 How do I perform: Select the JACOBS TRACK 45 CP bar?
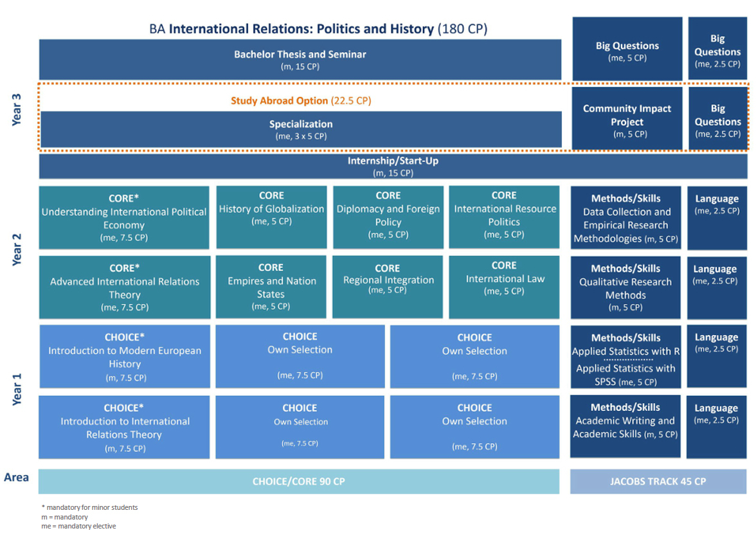pos(658,482)
